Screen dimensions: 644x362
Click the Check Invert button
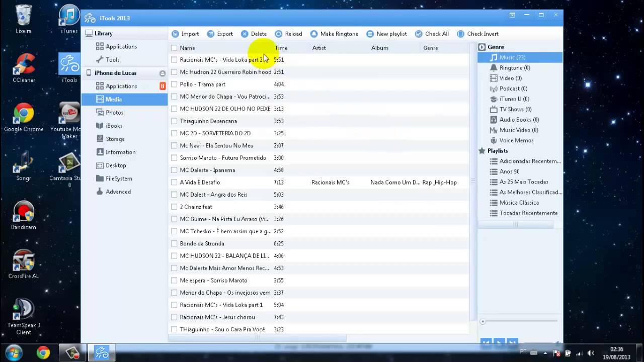477,34
